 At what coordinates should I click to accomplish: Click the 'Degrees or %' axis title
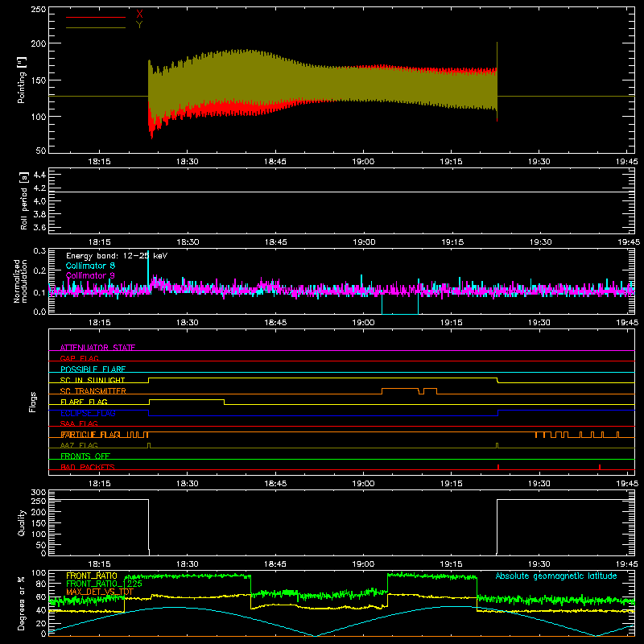pyautogui.click(x=22, y=603)
